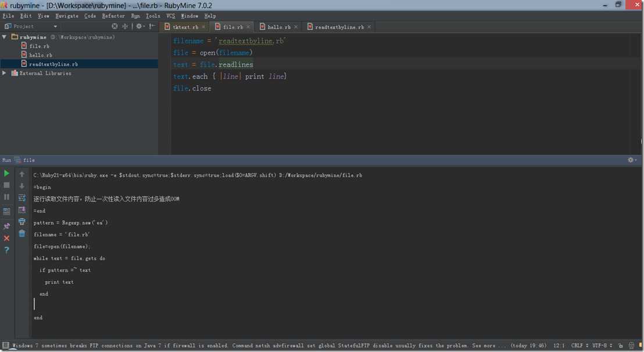Rerun the file with the green play button
This screenshot has height=352, width=644.
6,174
